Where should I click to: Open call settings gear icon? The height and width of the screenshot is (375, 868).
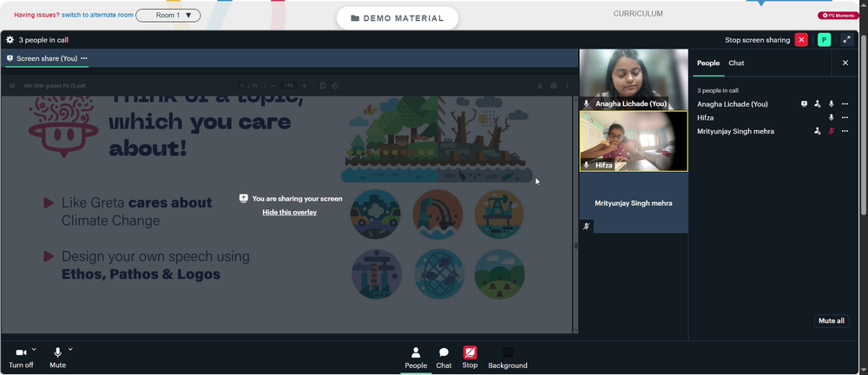pos(10,40)
